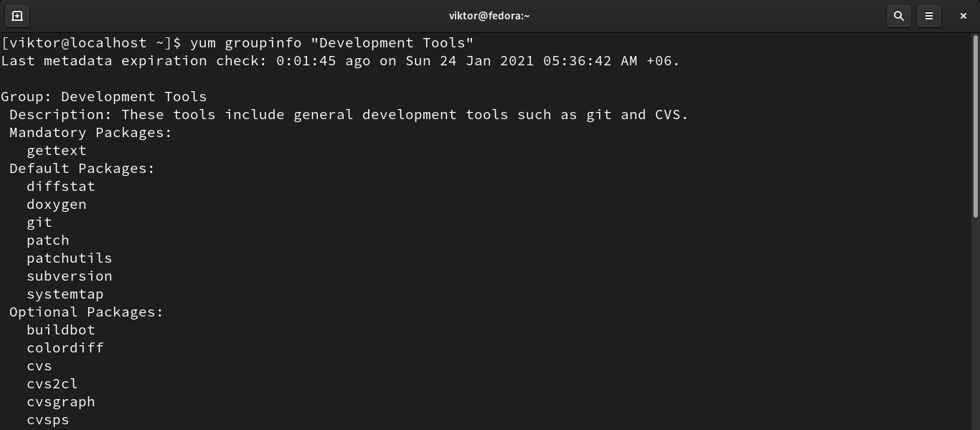Select the "diffstat" package name
This screenshot has width=980, height=430.
coord(61,187)
